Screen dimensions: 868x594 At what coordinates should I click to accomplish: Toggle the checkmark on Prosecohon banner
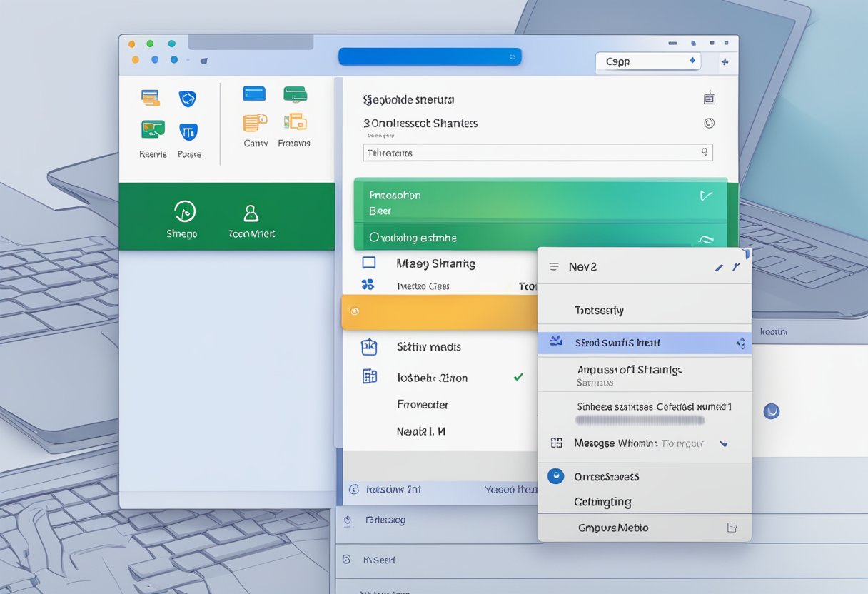[x=705, y=194]
